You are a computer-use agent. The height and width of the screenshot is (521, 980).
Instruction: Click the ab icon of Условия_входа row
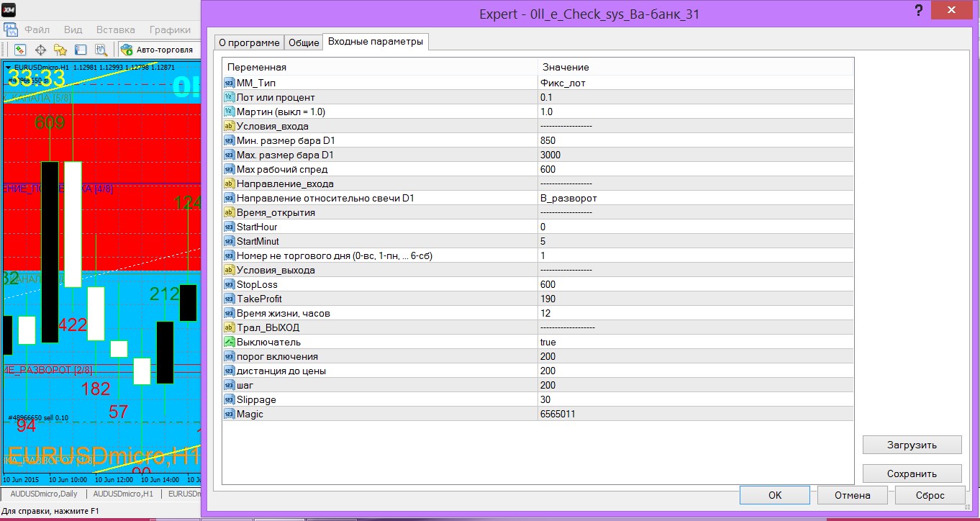pos(229,126)
